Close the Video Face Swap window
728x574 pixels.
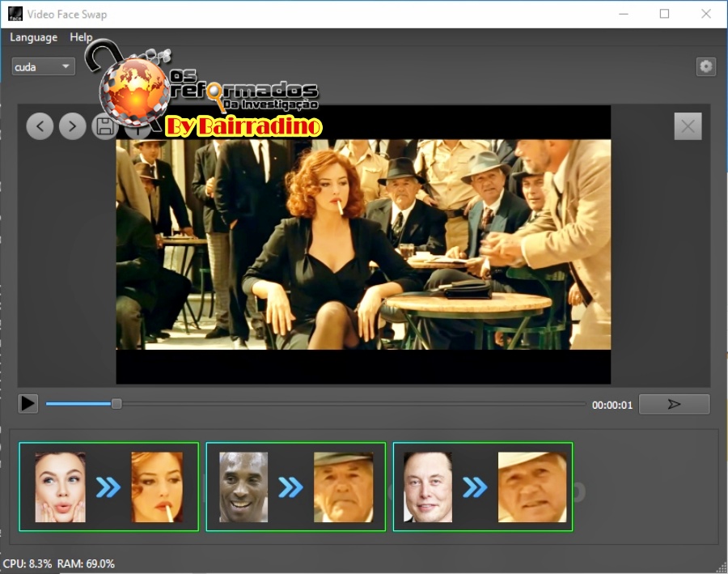pos(705,14)
